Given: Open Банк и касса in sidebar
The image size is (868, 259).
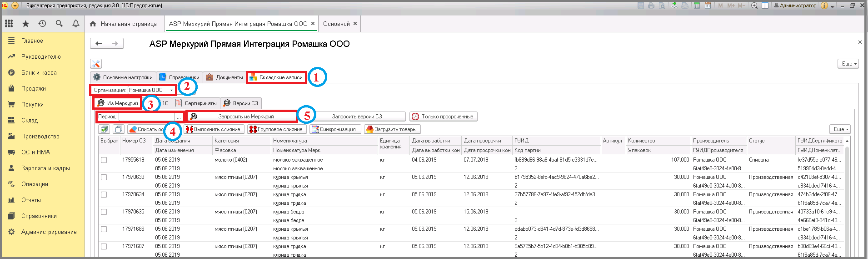Looking at the screenshot, I should [39, 73].
